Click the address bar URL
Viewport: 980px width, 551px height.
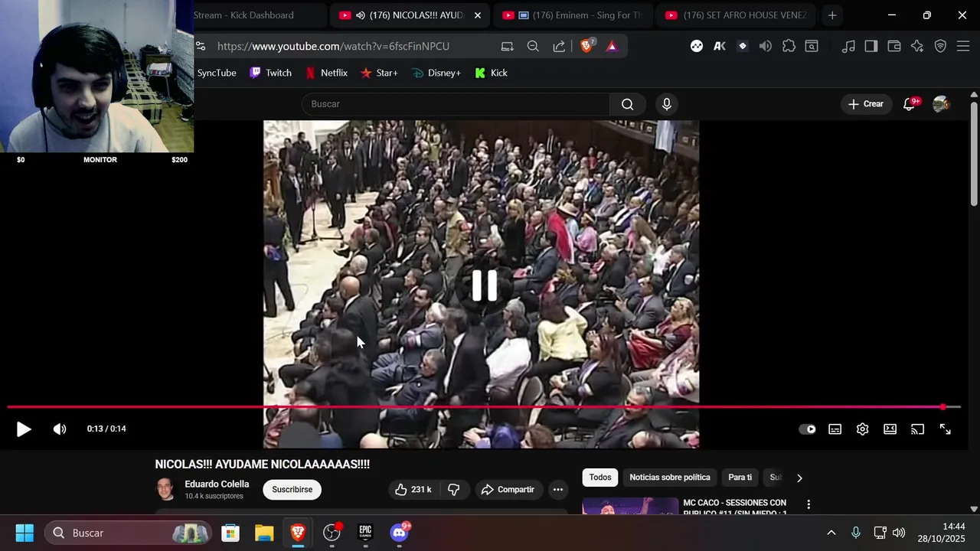(x=333, y=47)
